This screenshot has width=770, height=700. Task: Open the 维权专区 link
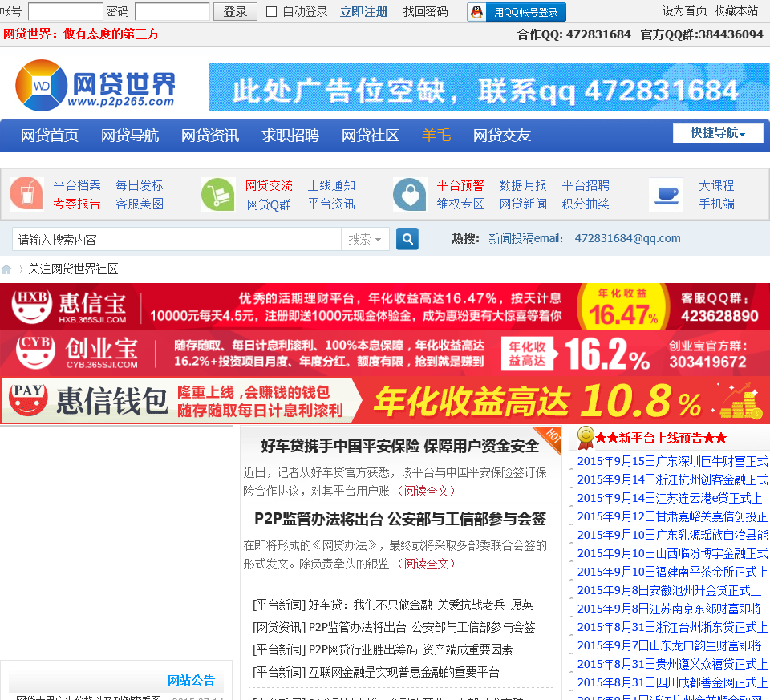(460, 204)
